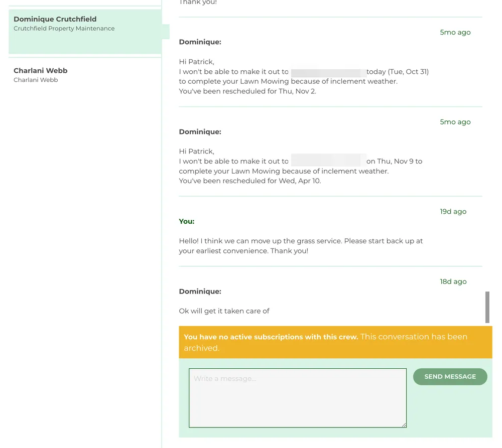Click the "You:" sender label
Screen dimensions: 502x448
click(186, 221)
